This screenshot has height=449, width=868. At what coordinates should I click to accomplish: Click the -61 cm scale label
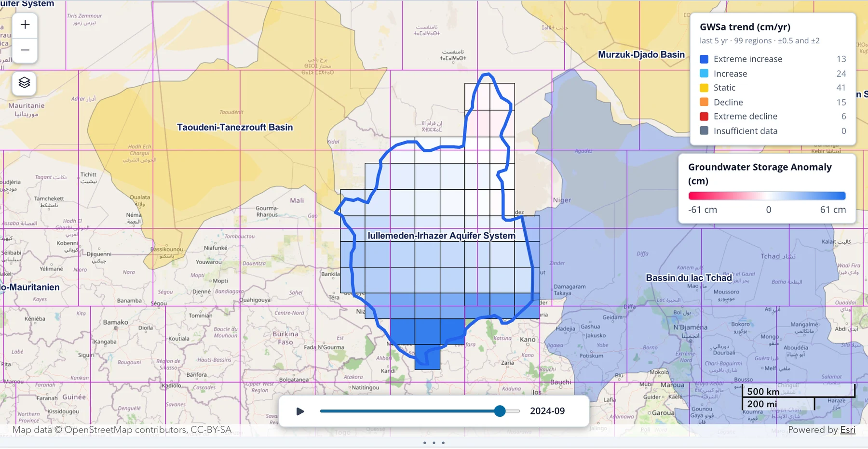coord(703,210)
